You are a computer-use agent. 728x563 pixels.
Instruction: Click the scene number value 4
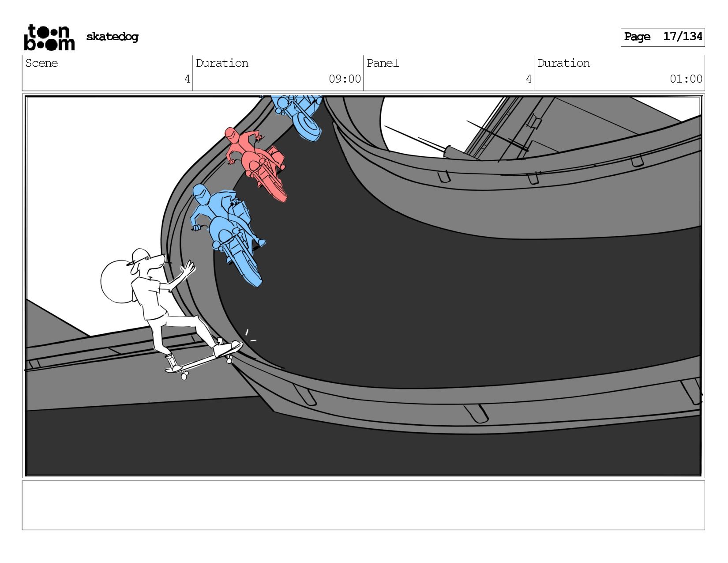(187, 79)
